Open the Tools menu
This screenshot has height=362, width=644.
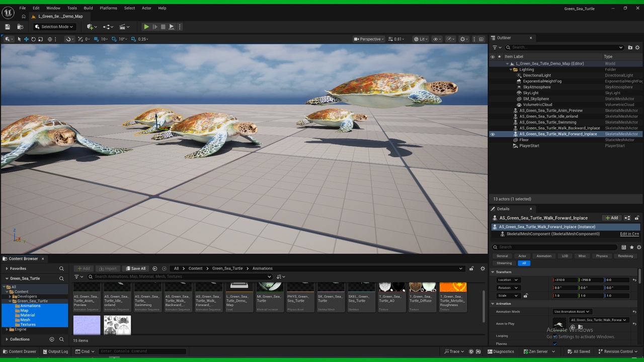[x=72, y=8]
